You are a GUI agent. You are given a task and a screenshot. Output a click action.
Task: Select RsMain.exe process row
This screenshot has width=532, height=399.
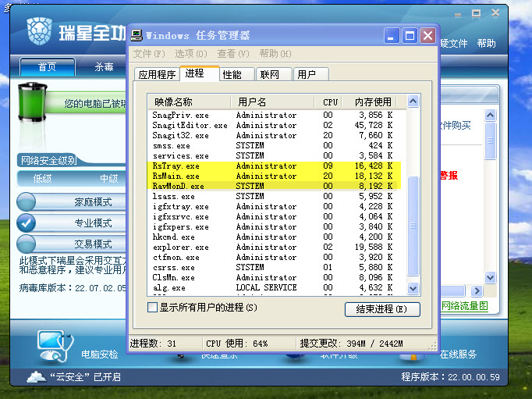[275, 176]
